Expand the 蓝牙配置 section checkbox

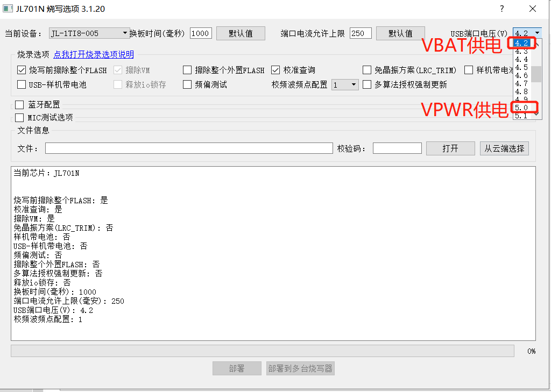coord(19,105)
